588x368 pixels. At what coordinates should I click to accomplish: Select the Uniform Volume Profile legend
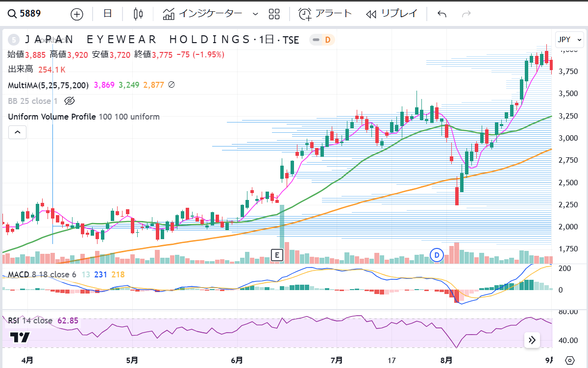pyautogui.click(x=83, y=117)
